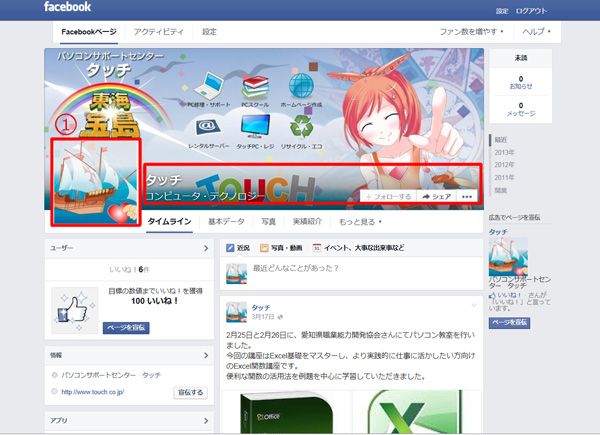
Task: Open the タッチ name link in the post
Action: [261, 308]
